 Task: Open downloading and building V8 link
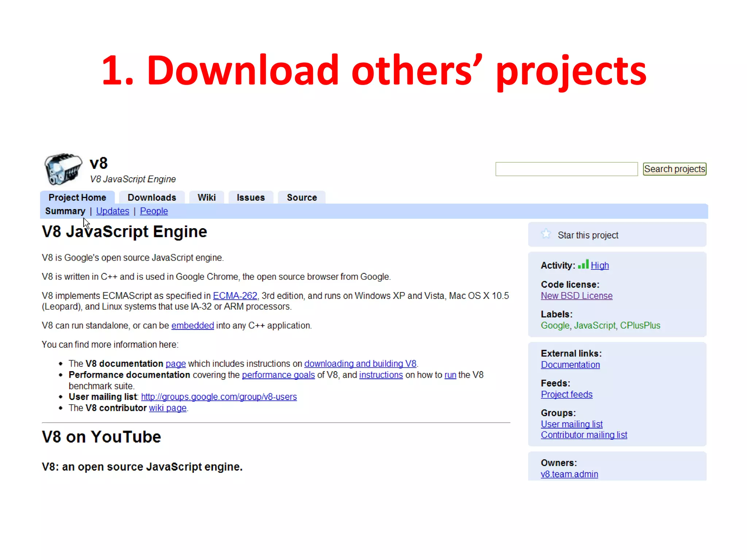click(360, 364)
